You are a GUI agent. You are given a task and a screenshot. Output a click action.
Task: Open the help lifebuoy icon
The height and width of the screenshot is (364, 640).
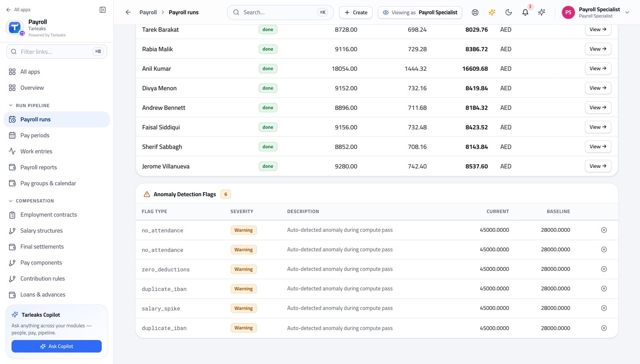click(475, 12)
